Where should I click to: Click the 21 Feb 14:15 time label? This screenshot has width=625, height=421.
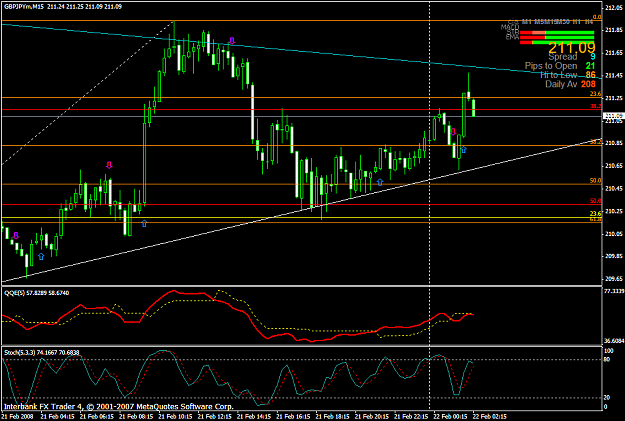[254, 417]
